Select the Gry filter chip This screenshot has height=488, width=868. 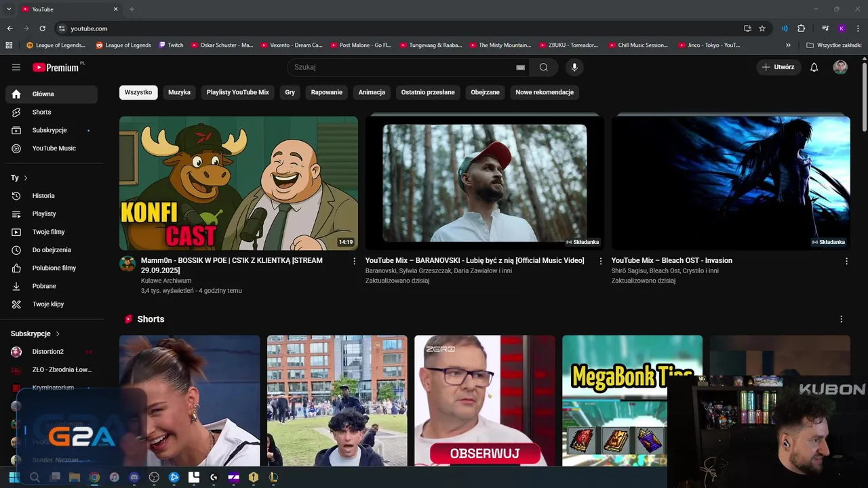290,92
